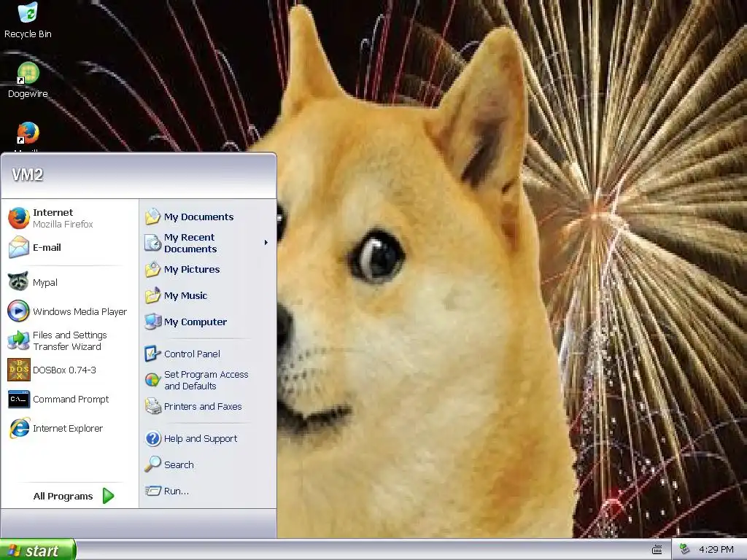Click the VM2 user name header
The image size is (747, 560).
[x=28, y=175]
